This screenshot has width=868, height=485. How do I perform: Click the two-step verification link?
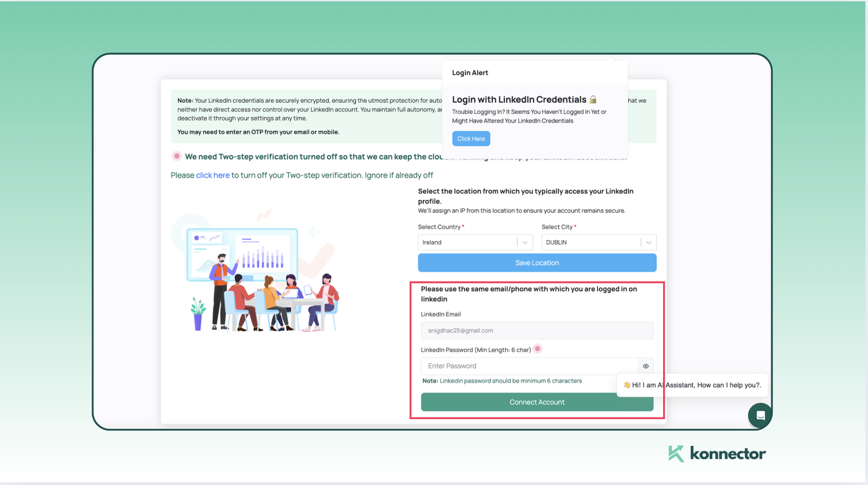click(x=212, y=174)
